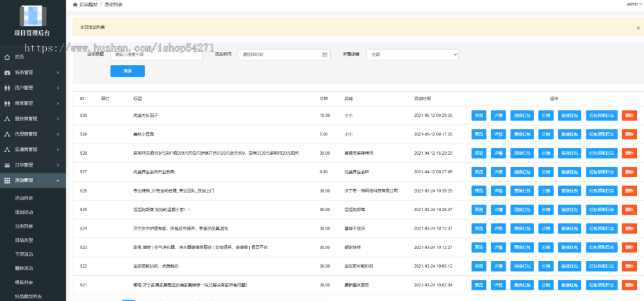Click the 首页 sidebar label

tap(19, 56)
